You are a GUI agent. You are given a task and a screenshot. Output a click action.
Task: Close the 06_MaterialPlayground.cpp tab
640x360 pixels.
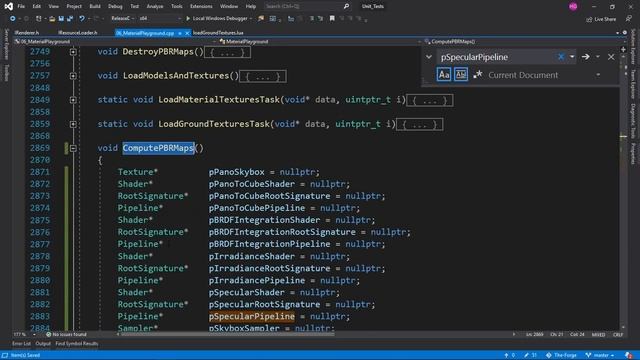click(x=187, y=33)
